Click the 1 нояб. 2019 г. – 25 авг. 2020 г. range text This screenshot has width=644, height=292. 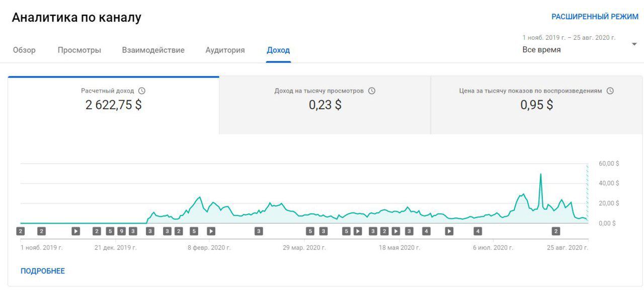click(569, 37)
